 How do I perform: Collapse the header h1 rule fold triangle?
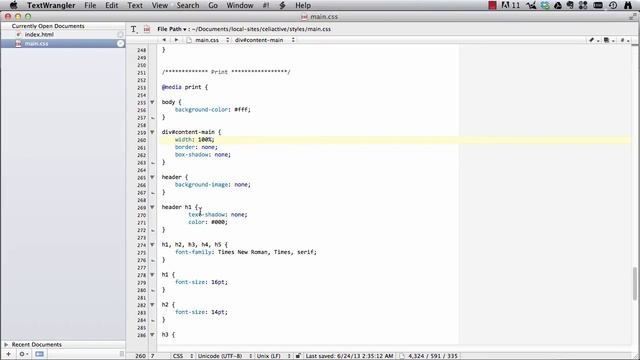152,207
